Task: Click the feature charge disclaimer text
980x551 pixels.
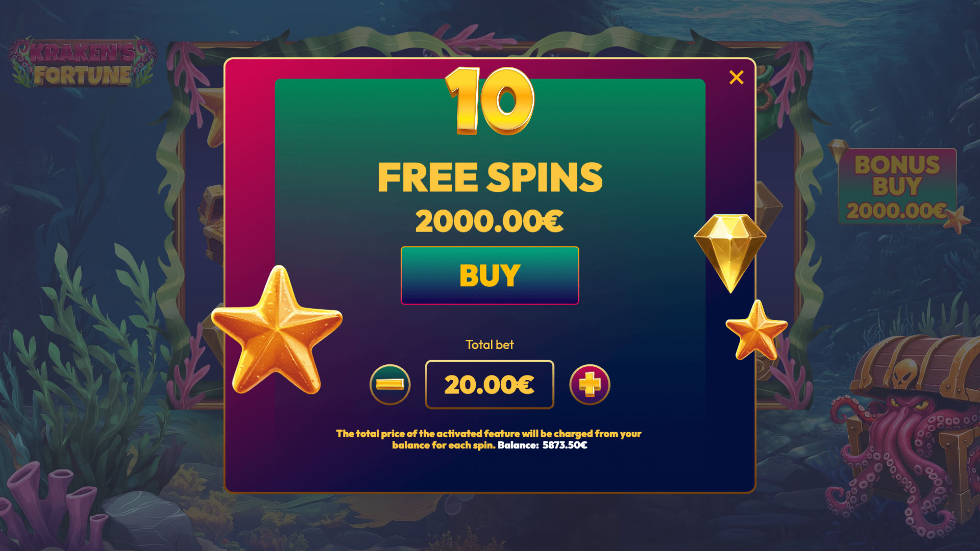Action: pyautogui.click(x=489, y=439)
